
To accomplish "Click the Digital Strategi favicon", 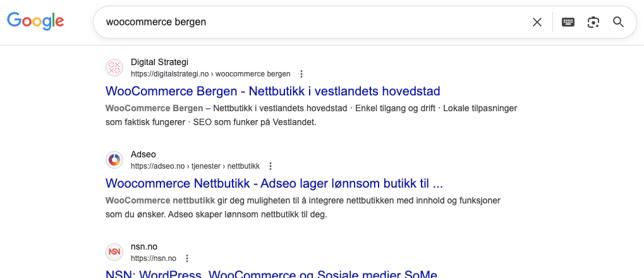I will [x=114, y=68].
